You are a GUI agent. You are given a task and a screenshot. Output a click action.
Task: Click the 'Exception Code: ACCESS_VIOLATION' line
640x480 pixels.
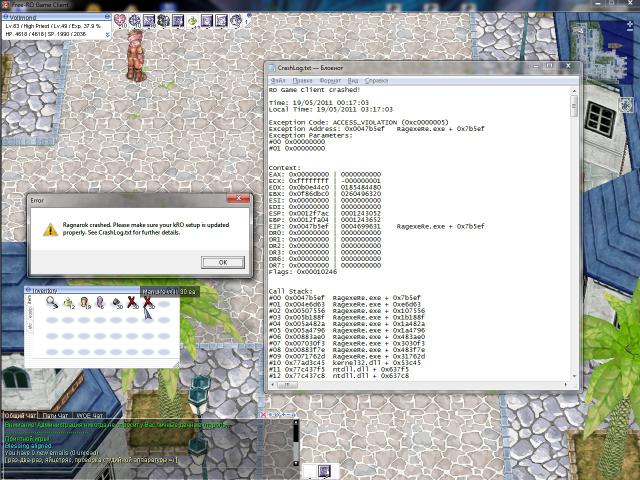(x=358, y=122)
